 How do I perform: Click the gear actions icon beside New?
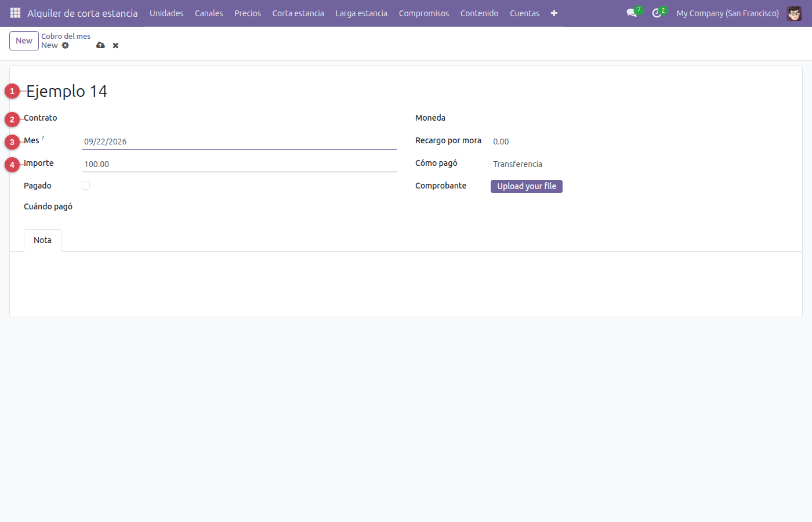click(66, 45)
